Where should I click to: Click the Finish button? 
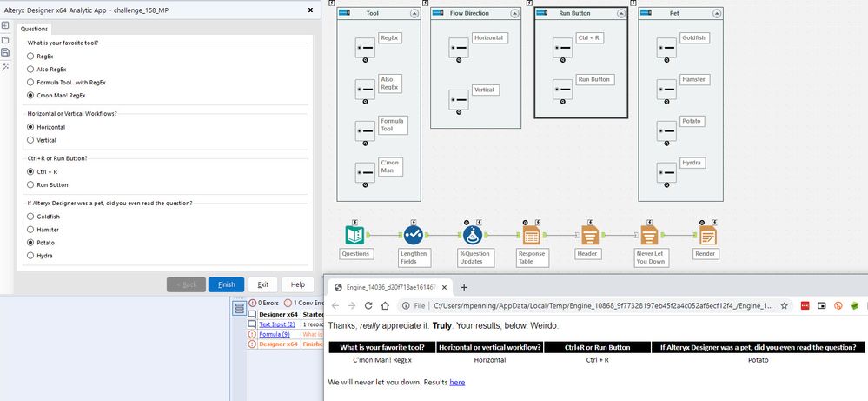pyautogui.click(x=227, y=284)
